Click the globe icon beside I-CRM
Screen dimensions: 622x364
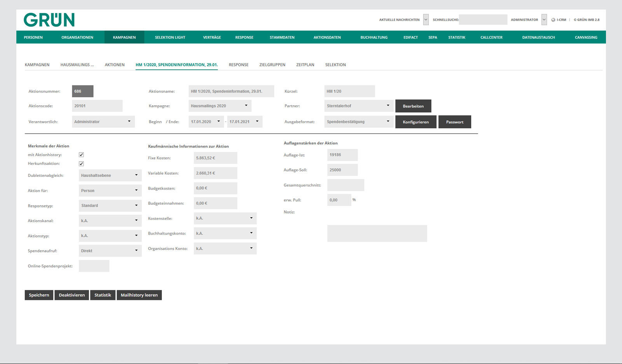click(553, 20)
